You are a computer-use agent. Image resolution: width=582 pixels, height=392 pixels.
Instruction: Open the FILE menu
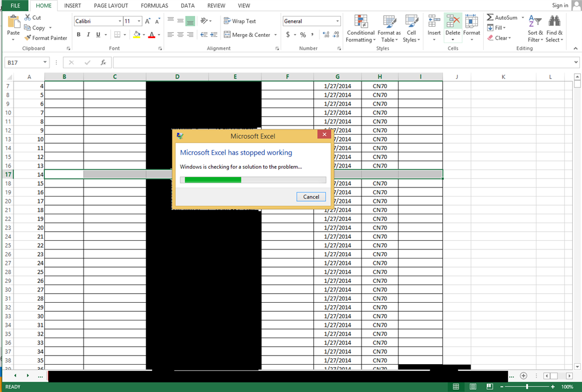14,6
